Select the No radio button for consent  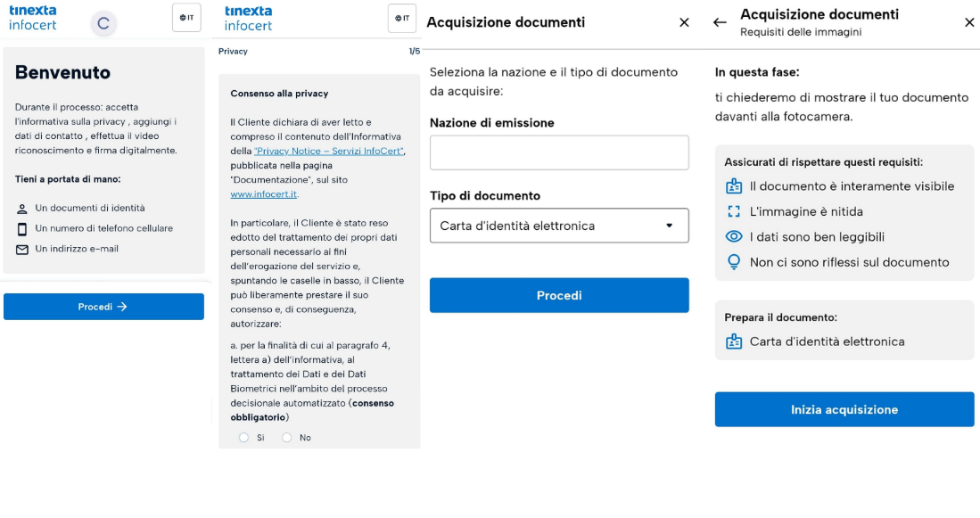coord(287,438)
